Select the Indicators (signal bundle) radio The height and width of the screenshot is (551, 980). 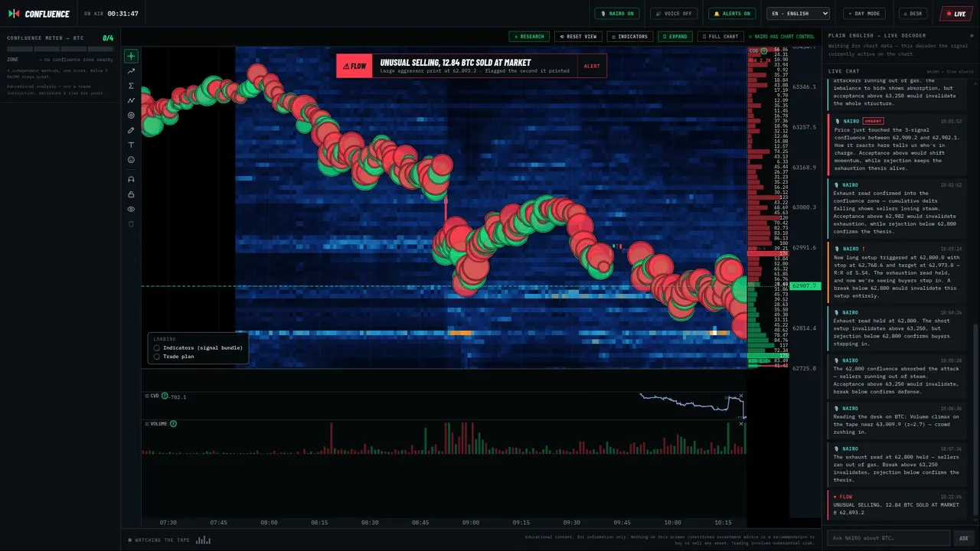(157, 347)
